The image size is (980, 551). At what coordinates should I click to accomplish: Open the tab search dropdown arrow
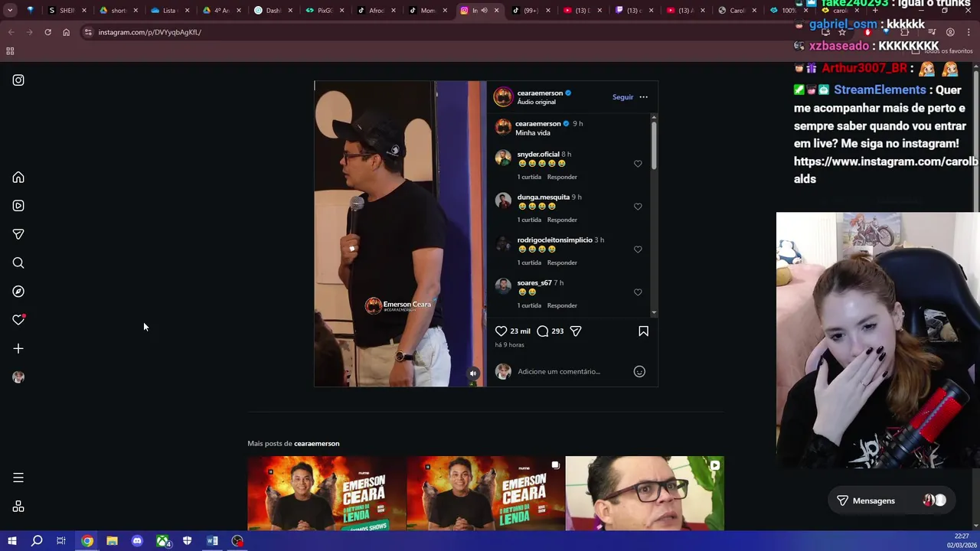[x=10, y=11]
